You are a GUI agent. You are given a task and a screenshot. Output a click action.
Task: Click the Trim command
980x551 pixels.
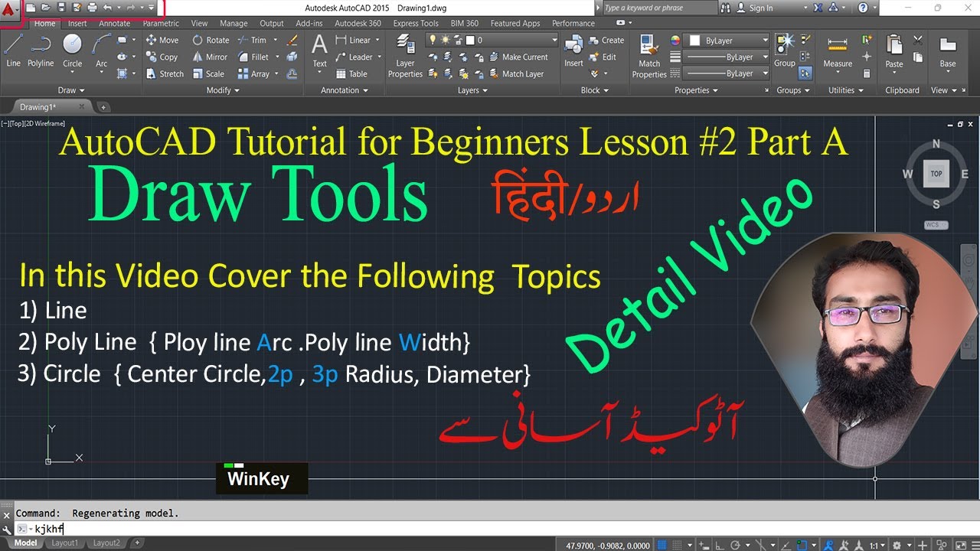(252, 40)
